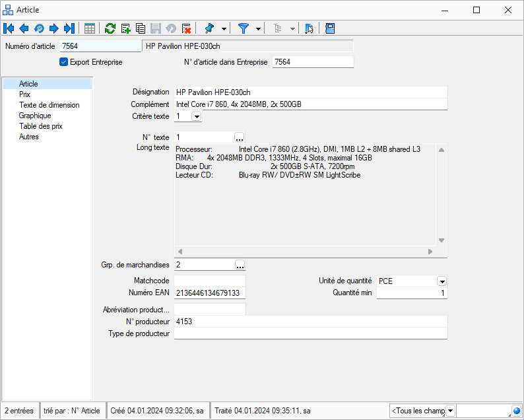Click the N° producteur field
524x420 pixels.
[x=310, y=322]
